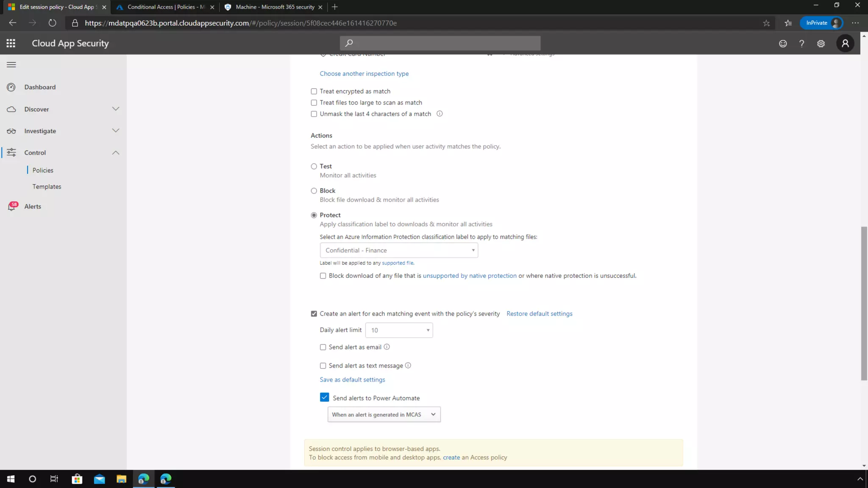Open File Explorer from taskbar
Viewport: 868px width, 488px height.
[x=121, y=479]
